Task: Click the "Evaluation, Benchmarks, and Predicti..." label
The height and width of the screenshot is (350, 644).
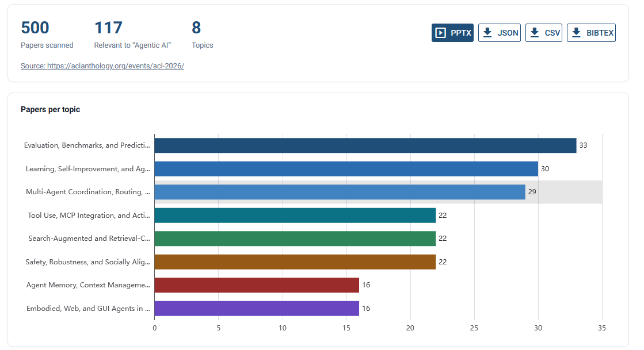Action: pyautogui.click(x=87, y=145)
